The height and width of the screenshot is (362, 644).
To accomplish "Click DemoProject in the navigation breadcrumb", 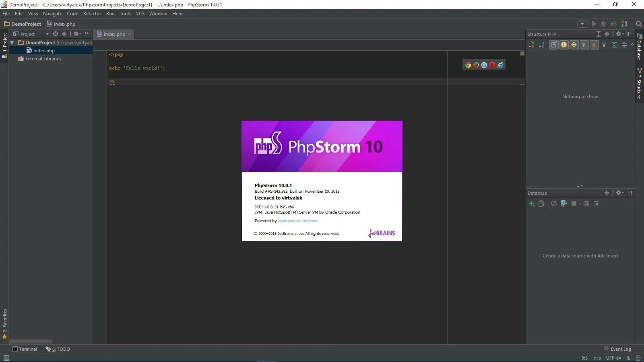I will (x=23, y=24).
